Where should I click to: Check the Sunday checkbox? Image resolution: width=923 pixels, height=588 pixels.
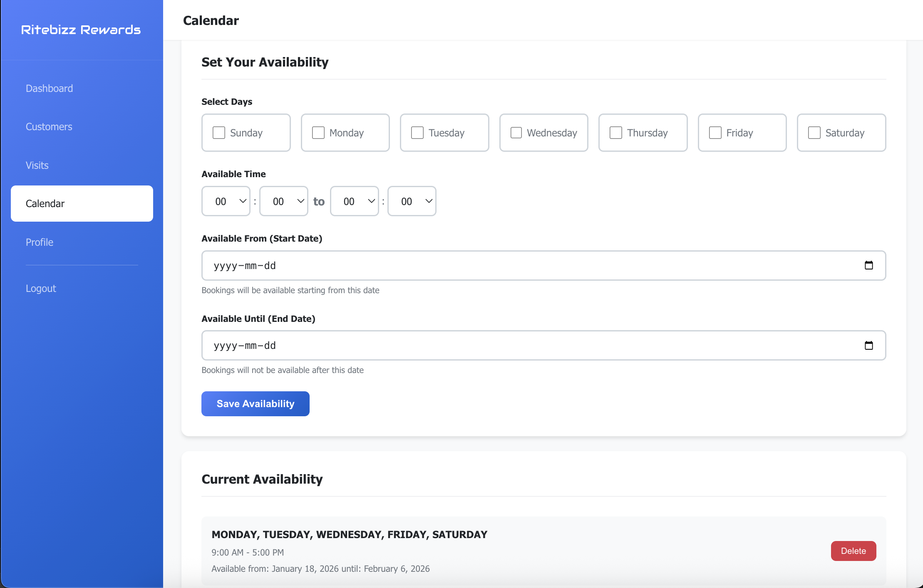point(219,133)
